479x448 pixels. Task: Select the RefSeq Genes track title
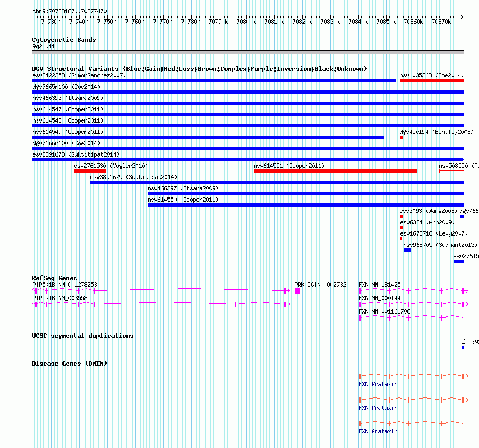(54, 278)
